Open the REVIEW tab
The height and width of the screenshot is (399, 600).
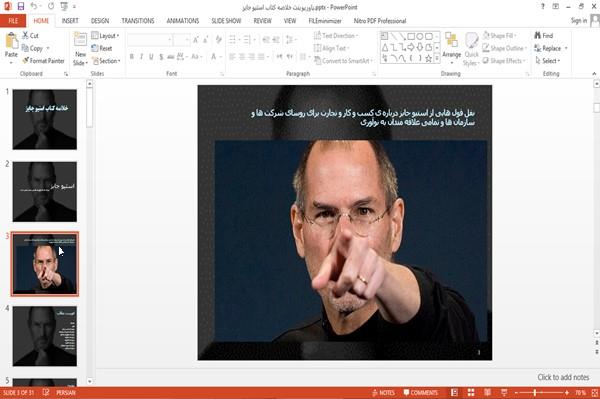click(262, 21)
